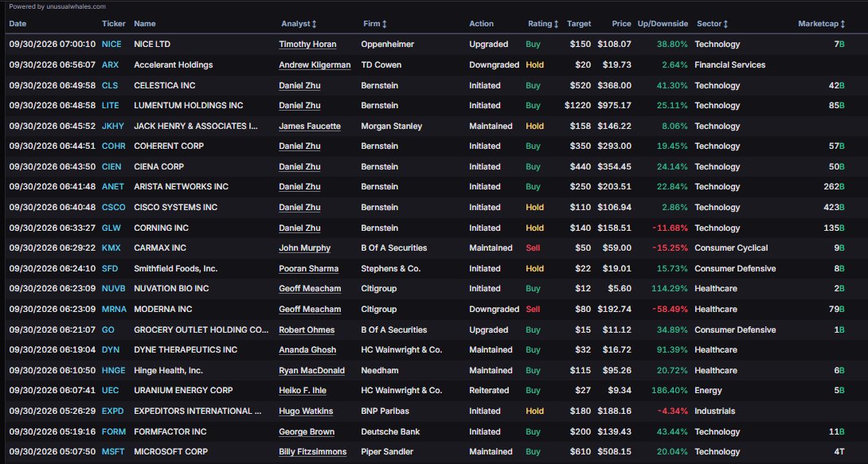Click HNGE ticker symbol
Viewport: 868px width, 464px height.
click(114, 371)
